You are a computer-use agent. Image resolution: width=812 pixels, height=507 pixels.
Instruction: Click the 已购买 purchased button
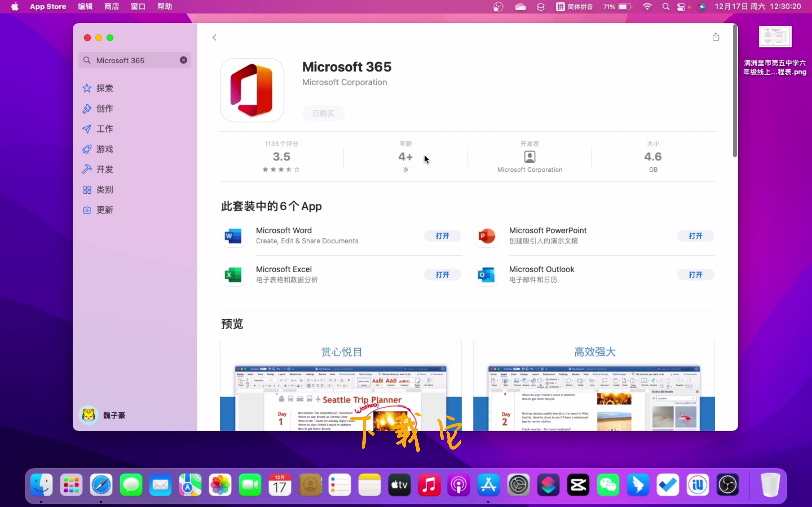click(x=323, y=113)
